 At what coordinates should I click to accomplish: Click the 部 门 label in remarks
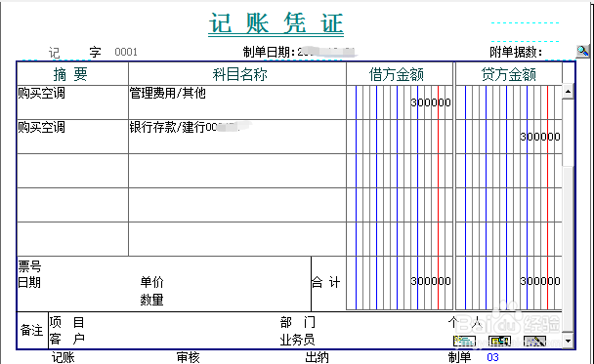point(298,322)
